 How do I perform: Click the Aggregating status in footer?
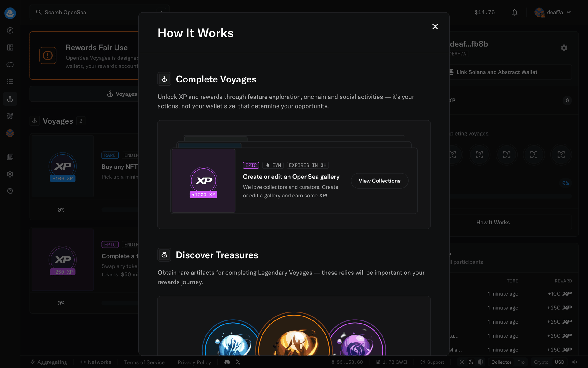pos(49,362)
